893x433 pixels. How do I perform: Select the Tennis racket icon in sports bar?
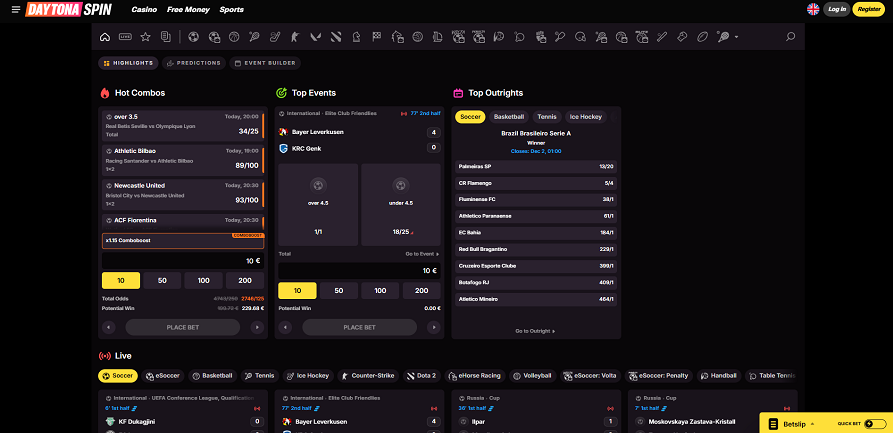[254, 37]
